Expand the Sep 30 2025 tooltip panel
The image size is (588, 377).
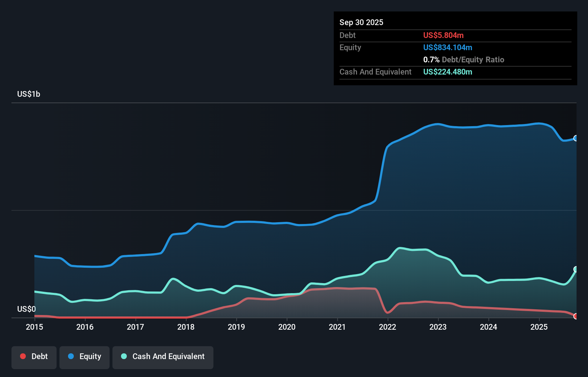[x=361, y=22]
